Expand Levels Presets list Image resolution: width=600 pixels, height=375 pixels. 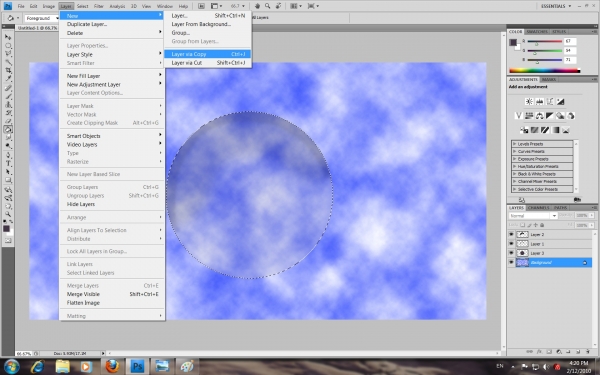coord(515,144)
